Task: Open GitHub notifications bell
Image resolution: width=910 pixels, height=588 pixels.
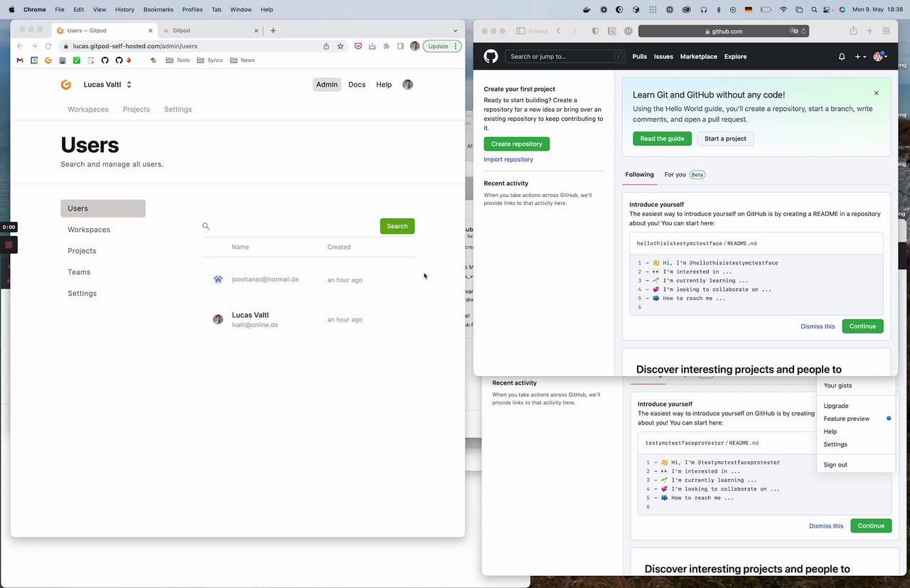Action: (842, 57)
